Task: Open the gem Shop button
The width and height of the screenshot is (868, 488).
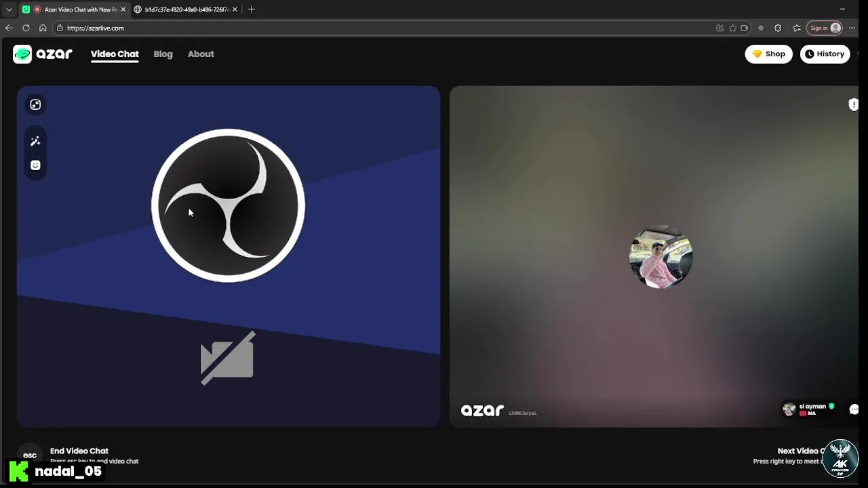Action: pyautogui.click(x=768, y=54)
